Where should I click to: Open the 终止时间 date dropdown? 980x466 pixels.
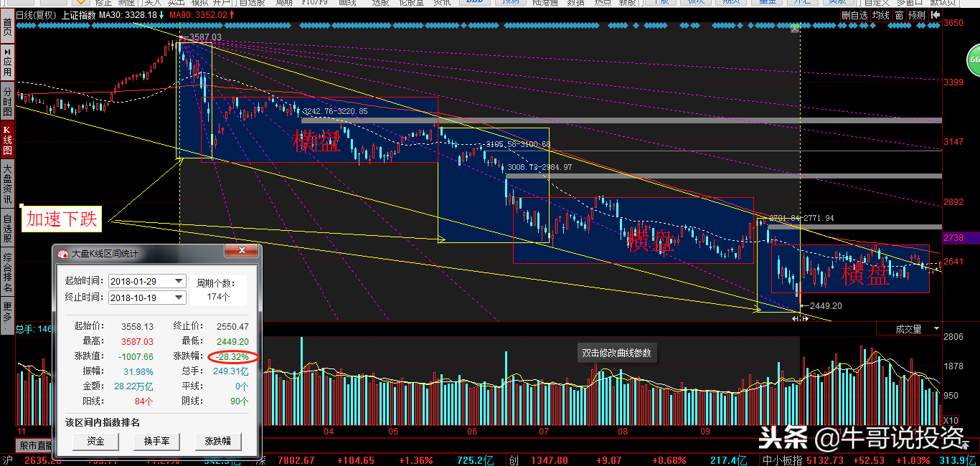tap(179, 297)
